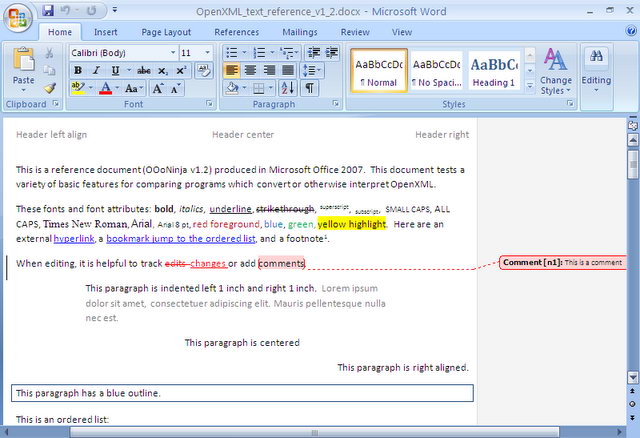Toggle Strikethrough formatting
The image size is (640, 438).
point(143,71)
